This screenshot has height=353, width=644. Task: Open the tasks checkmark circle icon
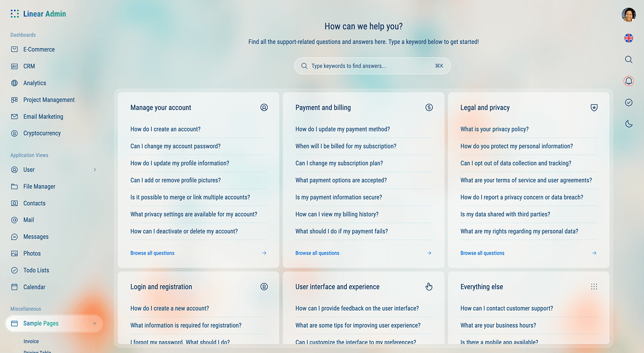click(629, 103)
